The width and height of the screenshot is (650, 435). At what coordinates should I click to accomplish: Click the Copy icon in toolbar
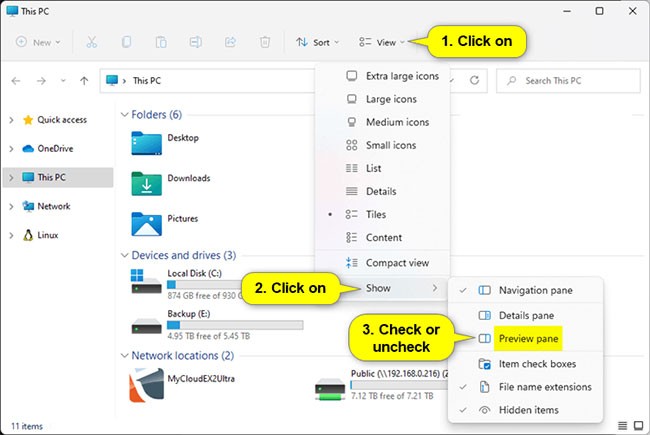click(x=126, y=42)
